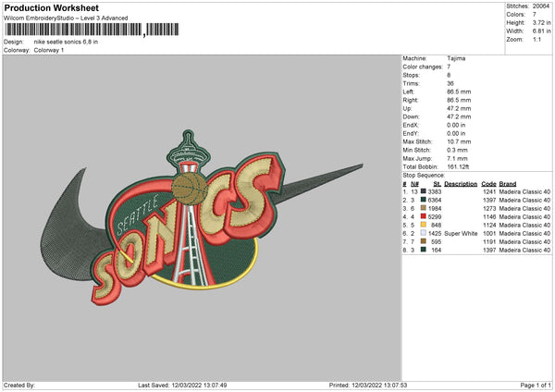Click thread code '1001'
Viewport: 555px width, 392px height.
pyautogui.click(x=489, y=234)
